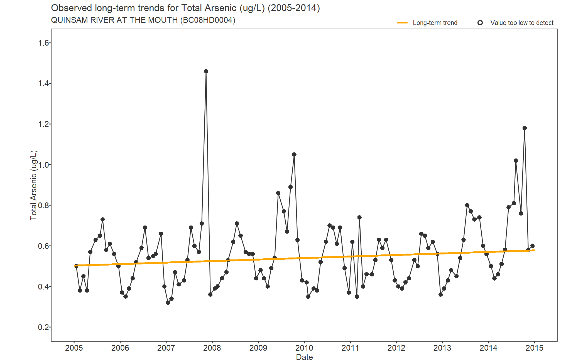Click the lowest data point in early 2007

tap(168, 303)
